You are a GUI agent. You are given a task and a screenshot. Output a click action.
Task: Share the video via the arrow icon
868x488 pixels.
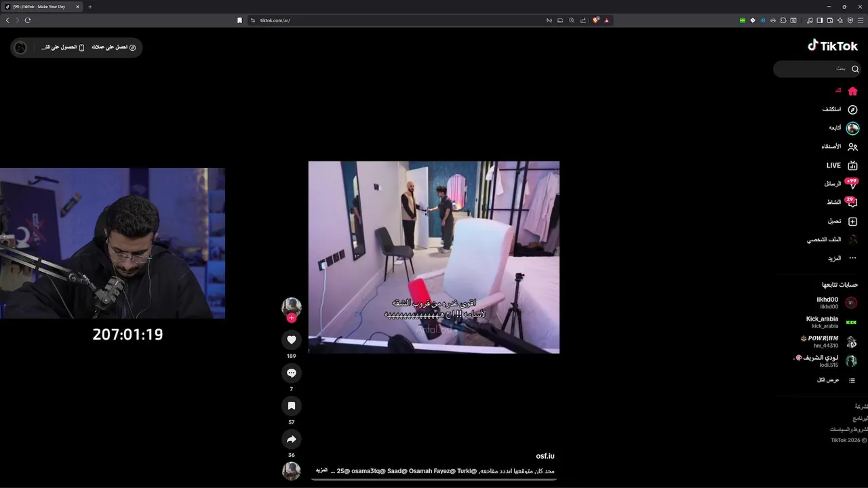pos(292,439)
